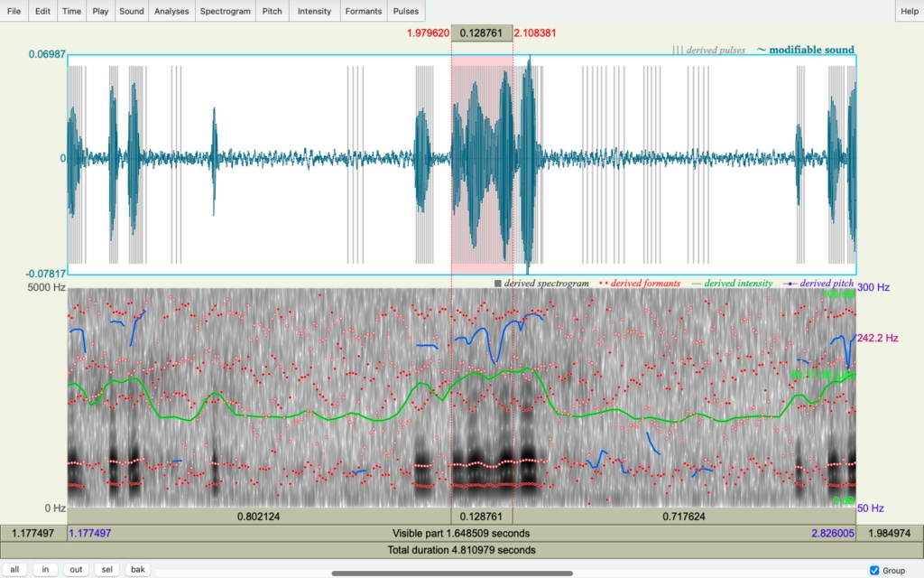Click the 'bak' zoom back button
This screenshot has width=924, height=578.
pos(138,569)
